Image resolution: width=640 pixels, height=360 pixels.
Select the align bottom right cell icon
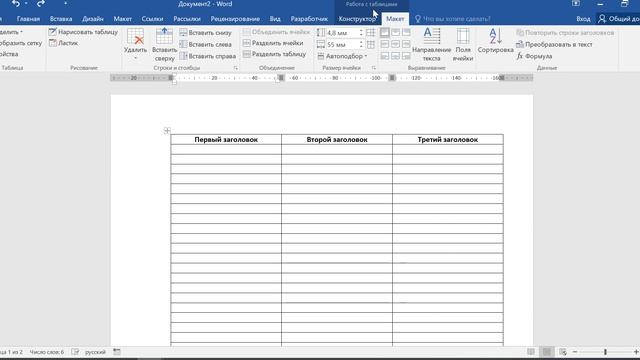(406, 56)
